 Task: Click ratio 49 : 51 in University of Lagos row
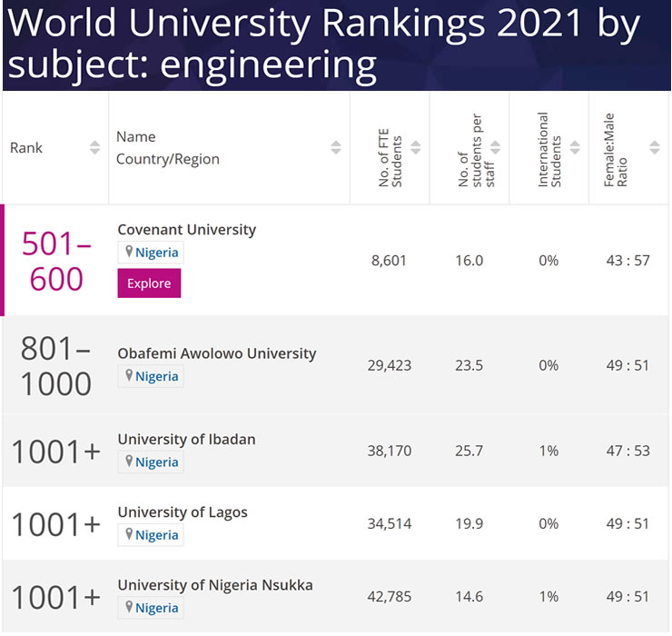(628, 524)
